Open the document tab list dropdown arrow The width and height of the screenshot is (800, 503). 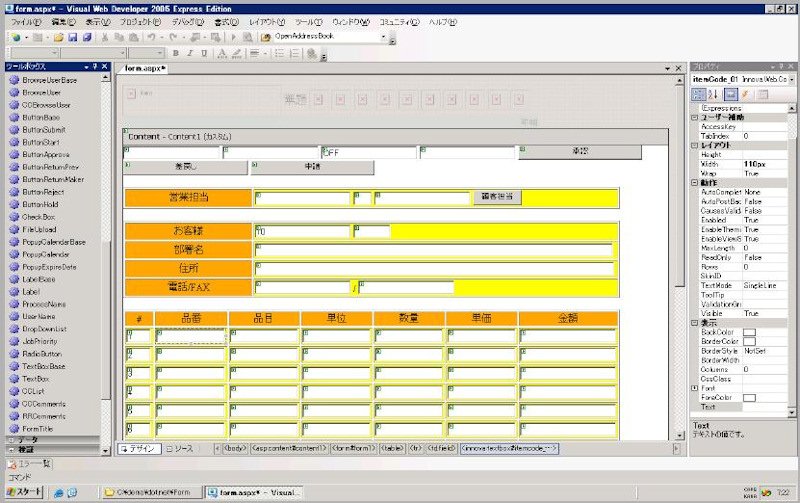point(667,68)
